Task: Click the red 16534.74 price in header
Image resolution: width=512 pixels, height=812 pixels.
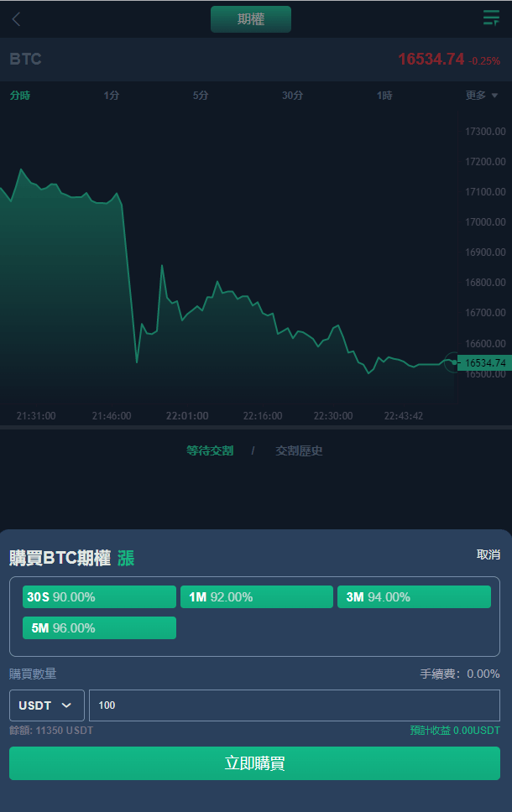Action: (431, 59)
